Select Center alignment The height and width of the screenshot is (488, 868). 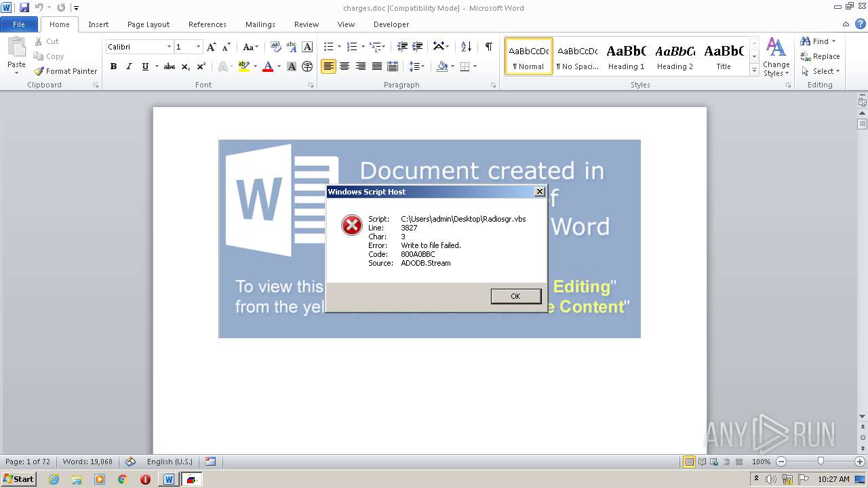pyautogui.click(x=344, y=66)
